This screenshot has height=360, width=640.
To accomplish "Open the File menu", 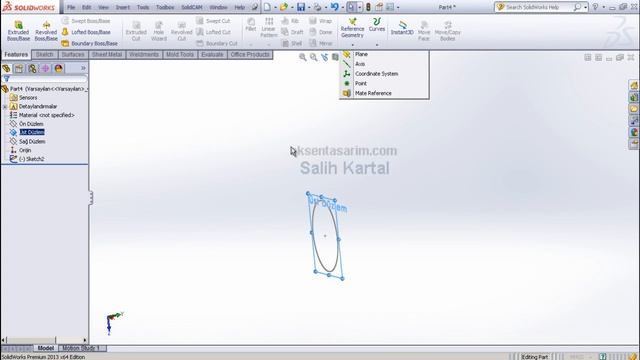I will coord(71,7).
